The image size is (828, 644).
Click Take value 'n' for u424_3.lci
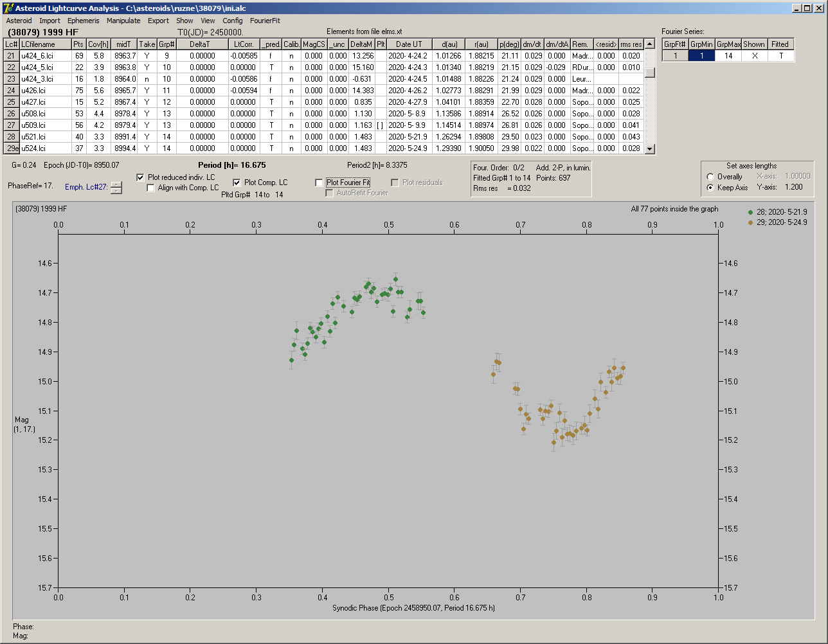point(147,79)
